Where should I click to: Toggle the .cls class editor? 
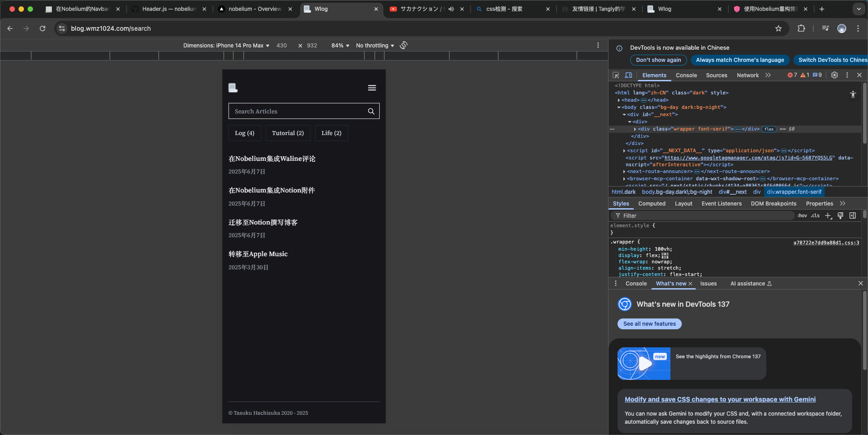(815, 215)
